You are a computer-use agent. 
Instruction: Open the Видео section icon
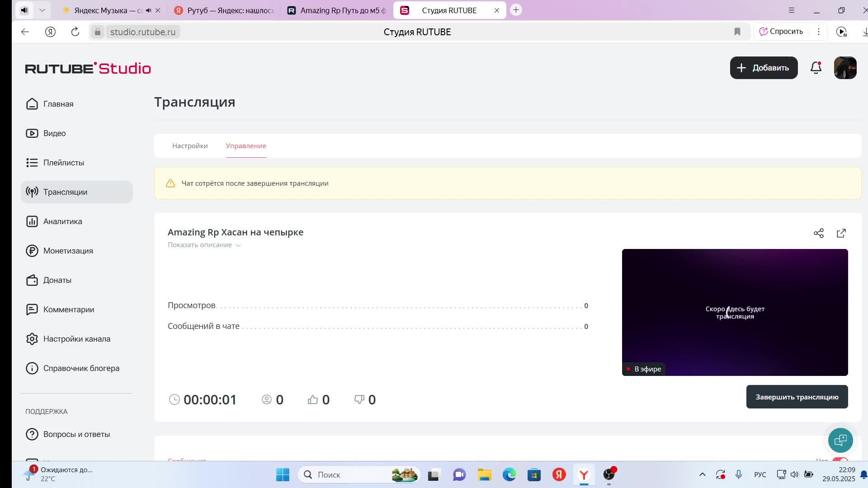click(x=32, y=133)
